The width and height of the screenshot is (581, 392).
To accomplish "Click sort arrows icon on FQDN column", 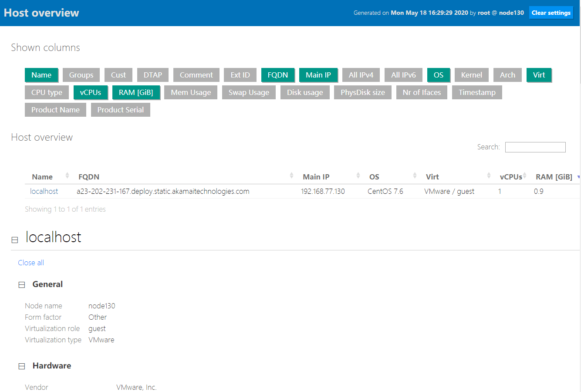I will [291, 176].
